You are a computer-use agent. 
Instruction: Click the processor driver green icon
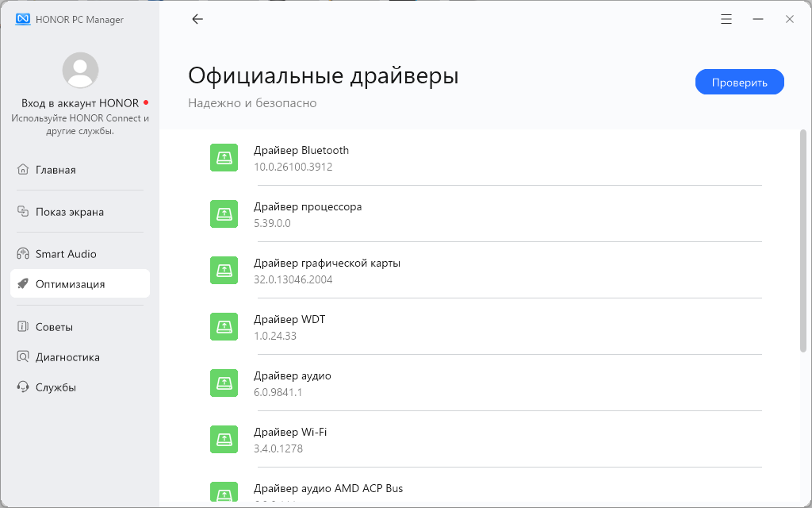(x=224, y=214)
